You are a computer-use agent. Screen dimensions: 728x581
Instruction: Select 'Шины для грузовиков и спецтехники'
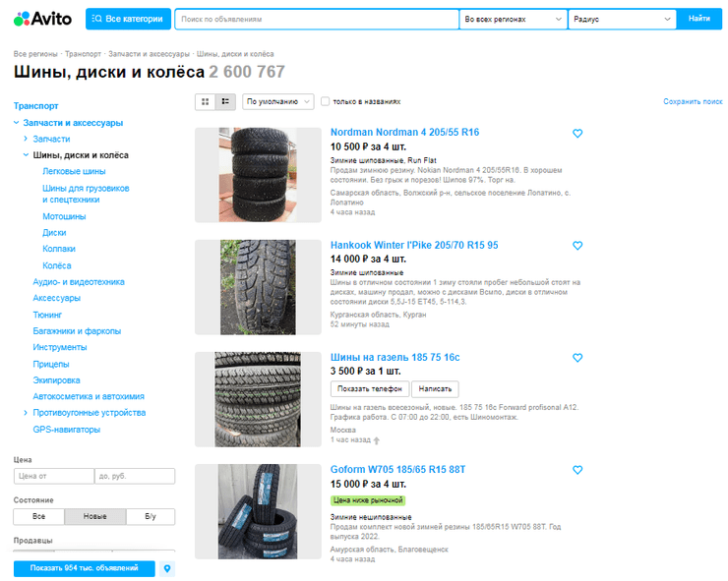(x=86, y=194)
